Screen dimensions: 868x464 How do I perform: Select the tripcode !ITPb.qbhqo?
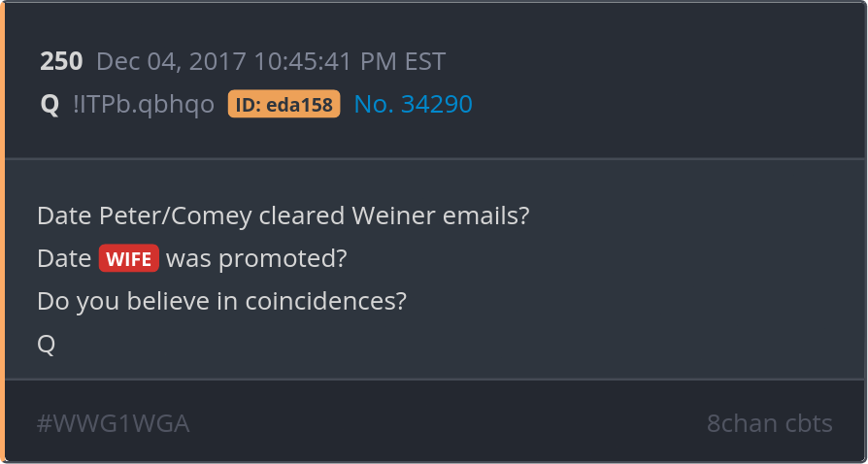tap(144, 105)
